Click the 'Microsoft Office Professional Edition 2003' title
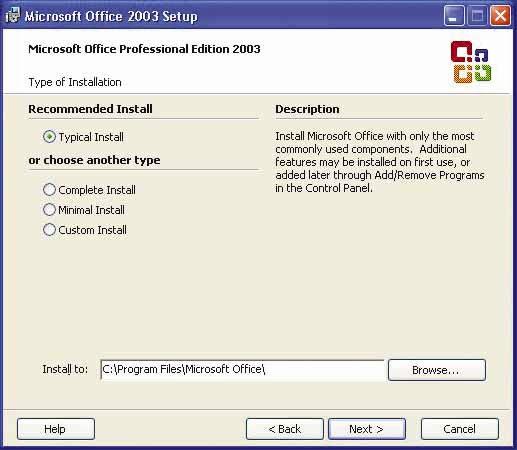 144,49
